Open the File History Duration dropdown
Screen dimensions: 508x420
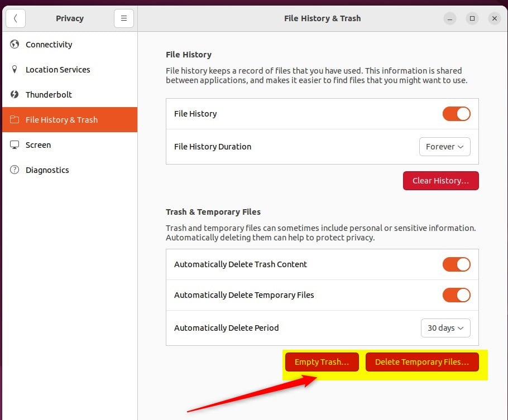click(x=444, y=147)
